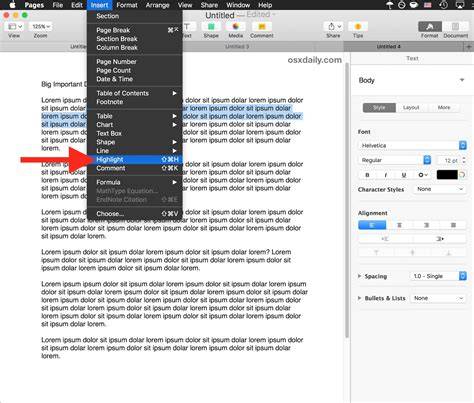Toggle Italic text style
474x403 pixels.
point(386,175)
